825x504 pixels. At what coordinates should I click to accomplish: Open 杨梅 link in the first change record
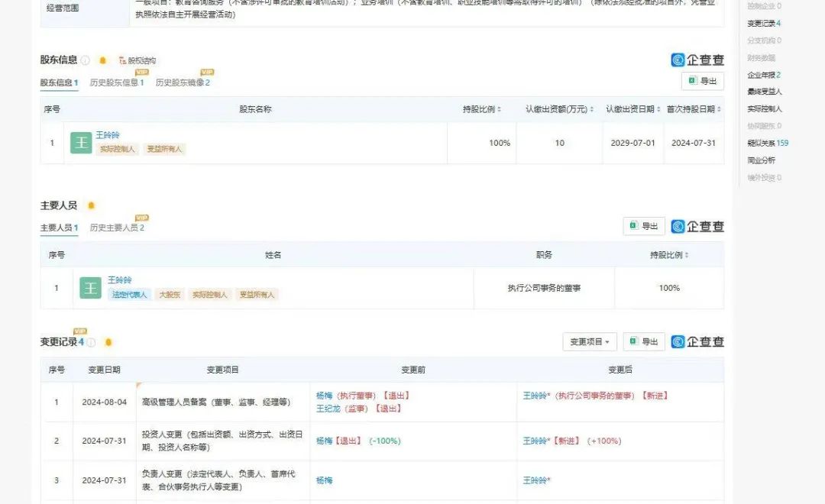(325, 396)
